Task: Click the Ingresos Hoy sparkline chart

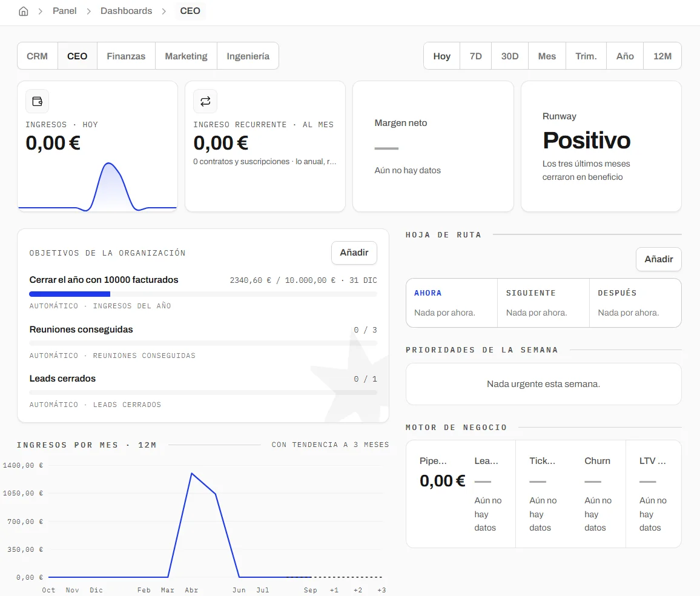Action: point(97,187)
